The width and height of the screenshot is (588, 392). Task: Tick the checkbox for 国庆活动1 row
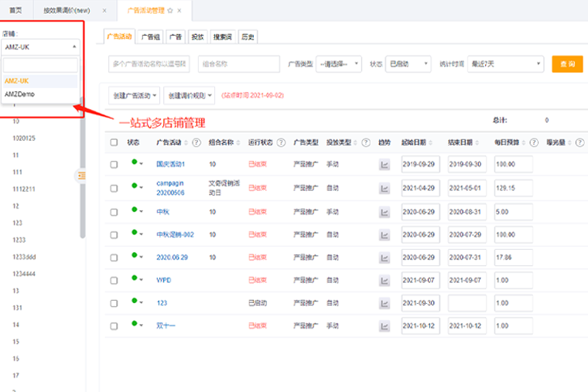115,165
